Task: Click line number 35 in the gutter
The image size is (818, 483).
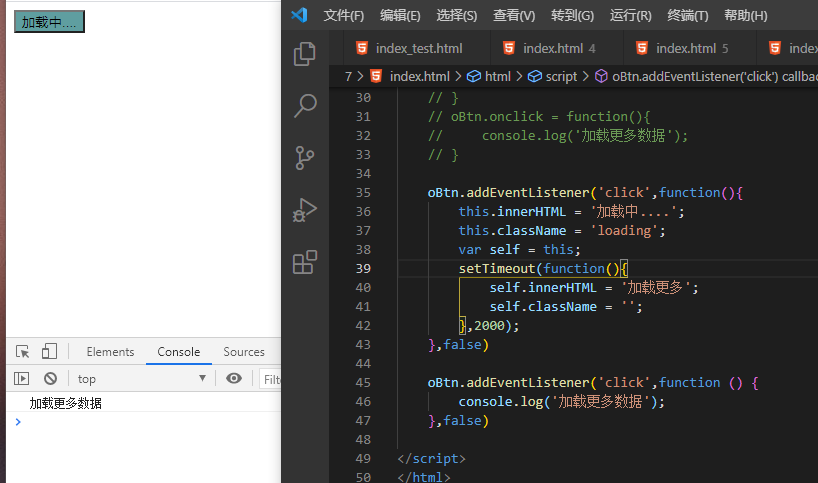Action: (363, 192)
